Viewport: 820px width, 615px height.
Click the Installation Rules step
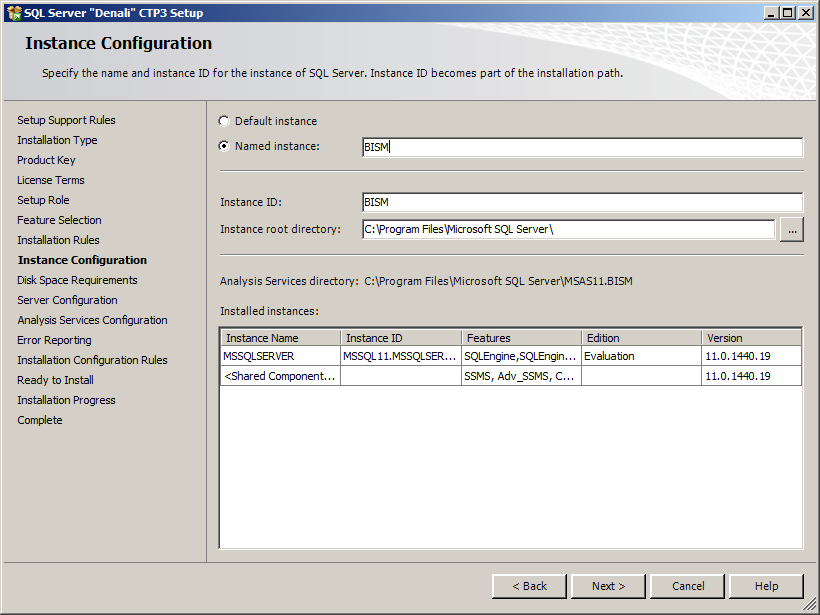click(x=58, y=240)
